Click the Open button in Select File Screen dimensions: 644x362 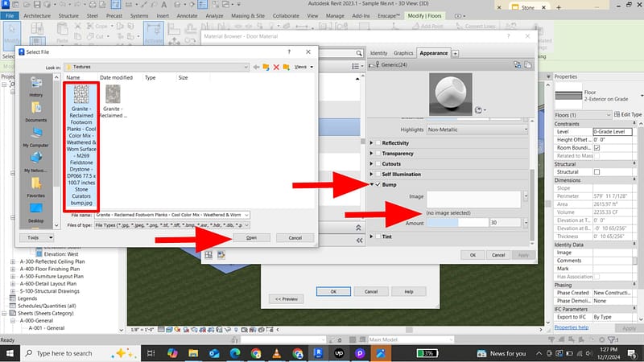click(x=251, y=238)
